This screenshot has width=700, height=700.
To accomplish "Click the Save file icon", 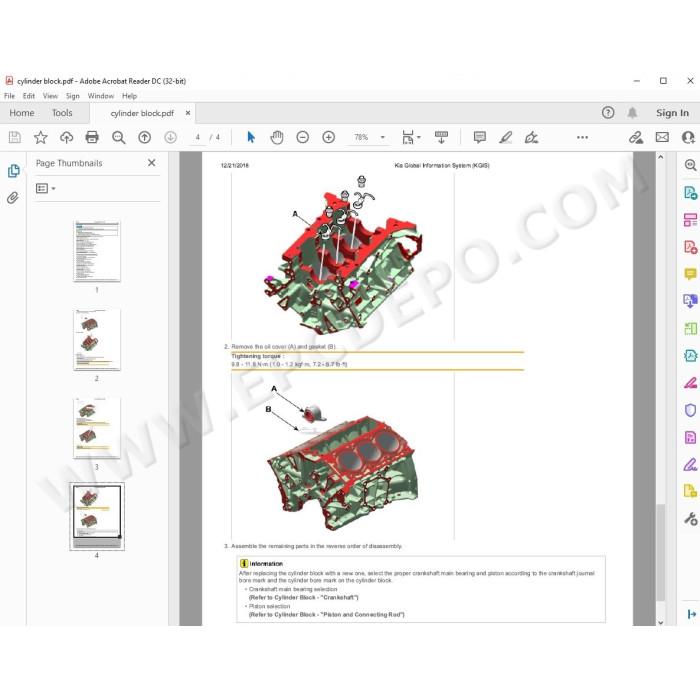I will click(x=15, y=137).
